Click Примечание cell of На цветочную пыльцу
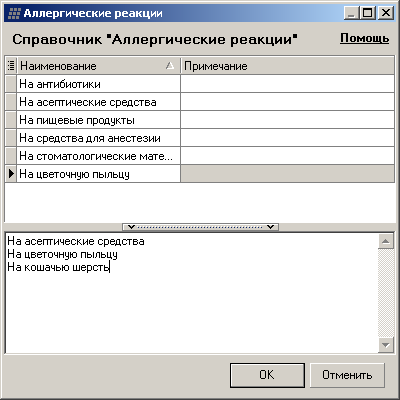Viewport: 400px width, 400px height. pos(288,174)
